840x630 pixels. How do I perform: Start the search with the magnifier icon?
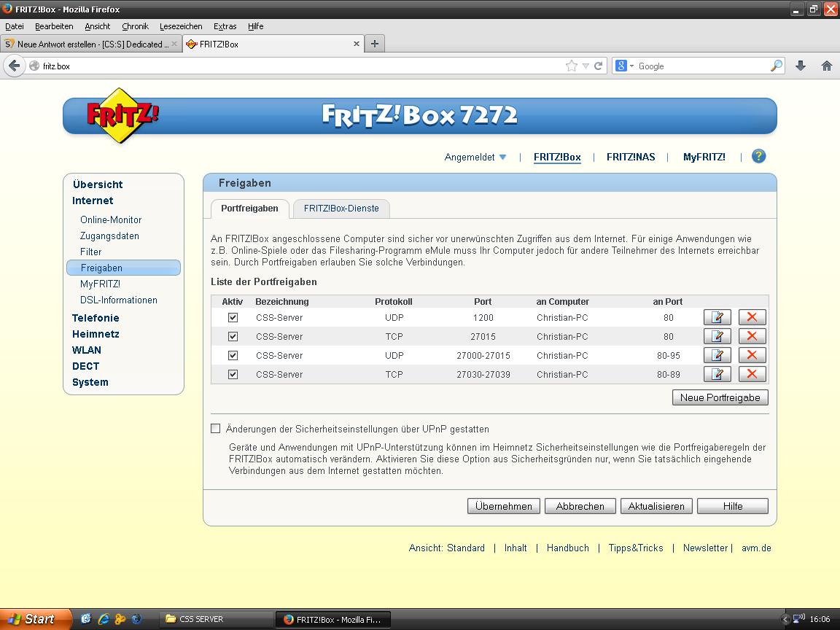click(777, 66)
